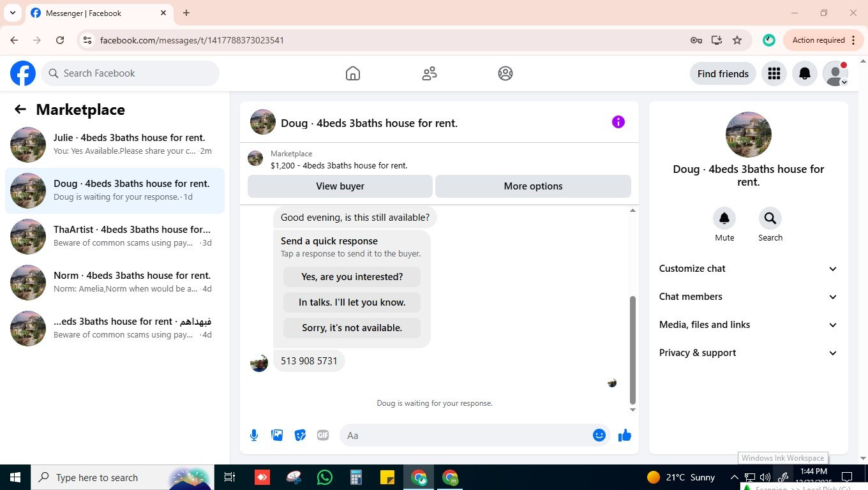
Task: Expand Privacy & support section
Action: (x=748, y=353)
